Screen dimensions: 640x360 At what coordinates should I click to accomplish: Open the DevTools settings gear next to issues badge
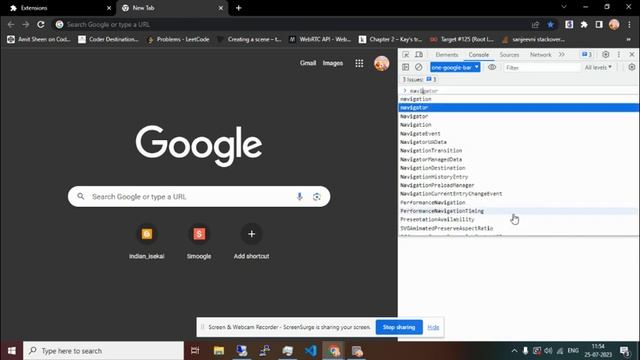tap(606, 54)
